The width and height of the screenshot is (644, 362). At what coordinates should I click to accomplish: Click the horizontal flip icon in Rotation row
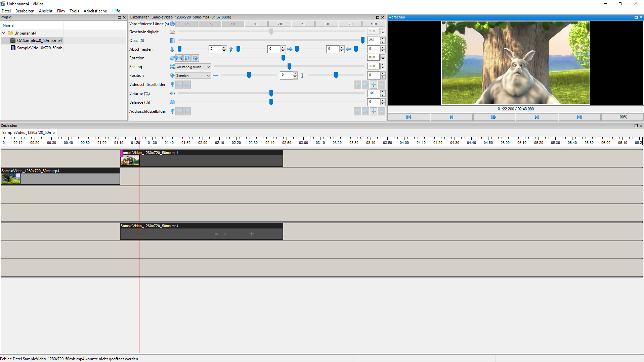click(x=179, y=58)
